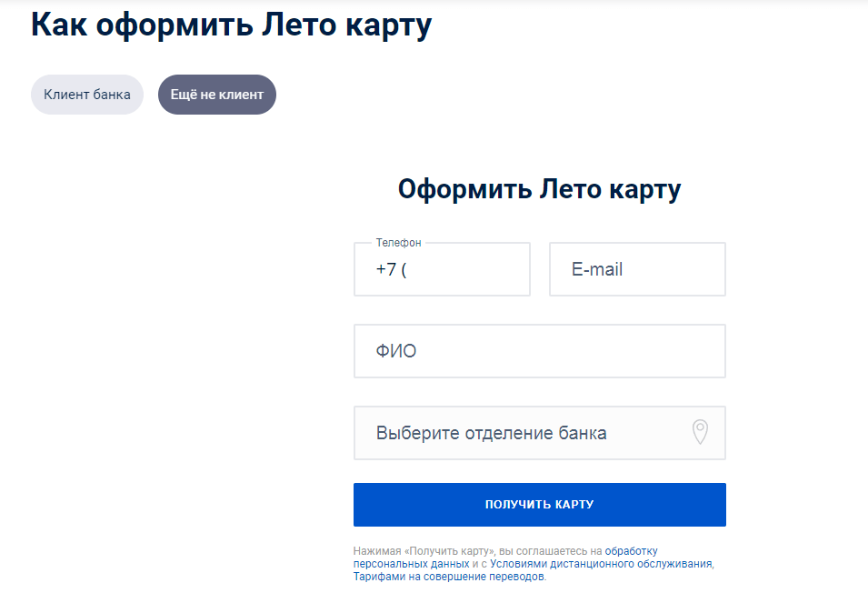This screenshot has width=868, height=593.
Task: Click the map pin icon in the branch field
Action: [700, 432]
